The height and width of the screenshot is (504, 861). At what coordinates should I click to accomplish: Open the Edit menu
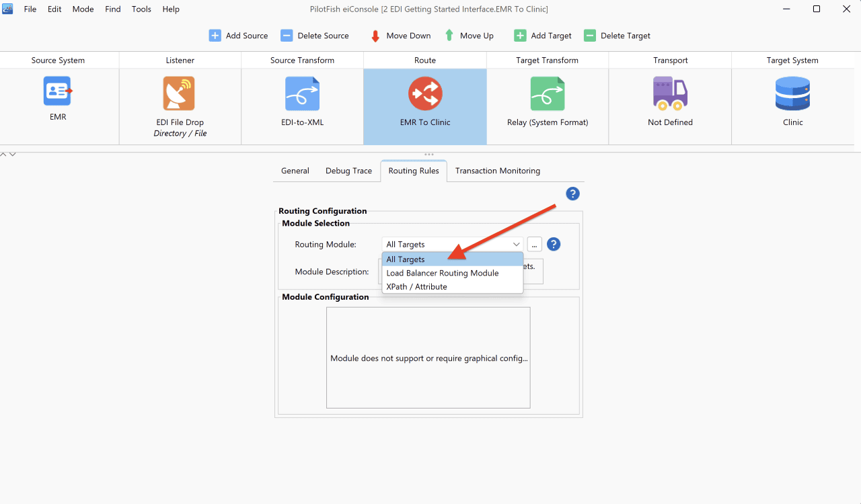[54, 9]
